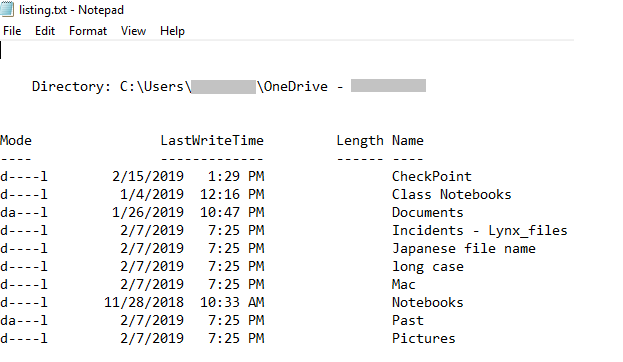This screenshot has width=623, height=362.
Task: Click the 11/28/2018 date of Notebooks
Action: coord(144,302)
